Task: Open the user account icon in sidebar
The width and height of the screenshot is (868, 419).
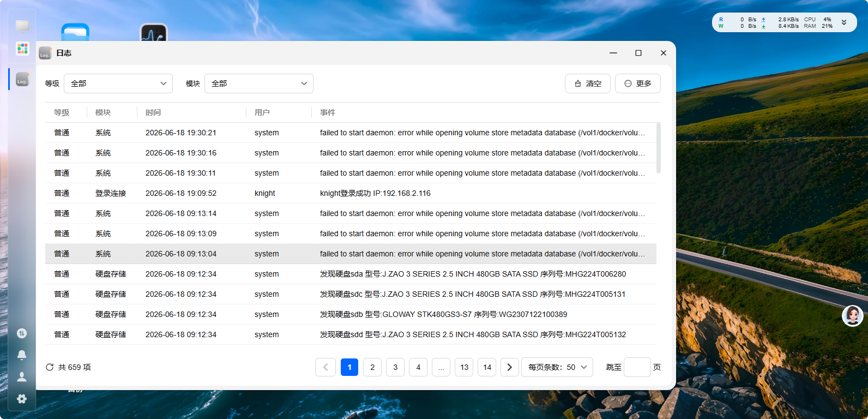Action: (22, 376)
